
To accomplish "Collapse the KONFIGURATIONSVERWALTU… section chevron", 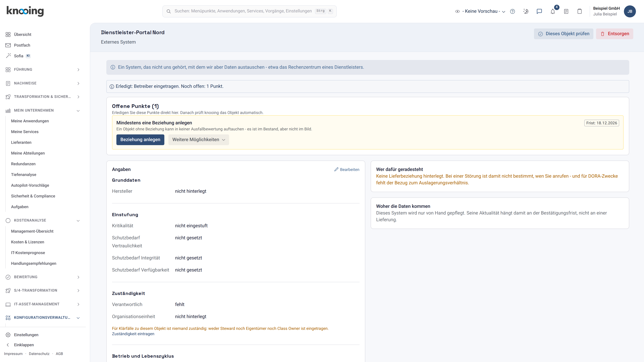I will [x=78, y=318].
